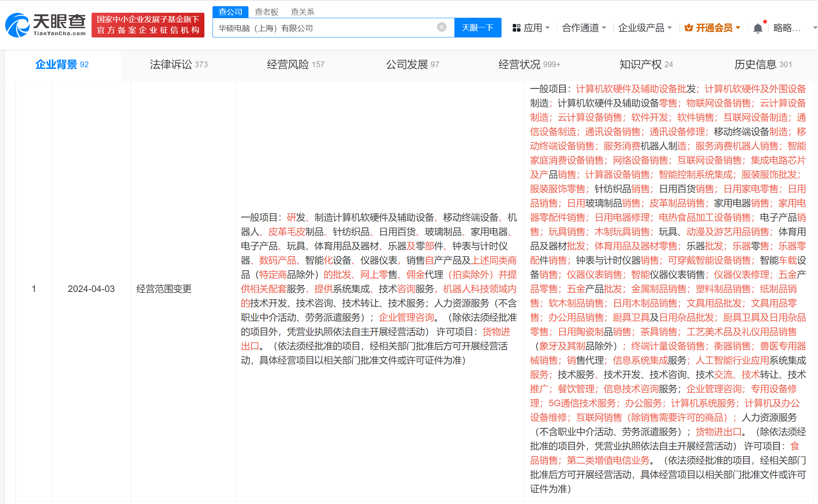
Task: Clear the search box with the X icon
Action: coord(441,27)
